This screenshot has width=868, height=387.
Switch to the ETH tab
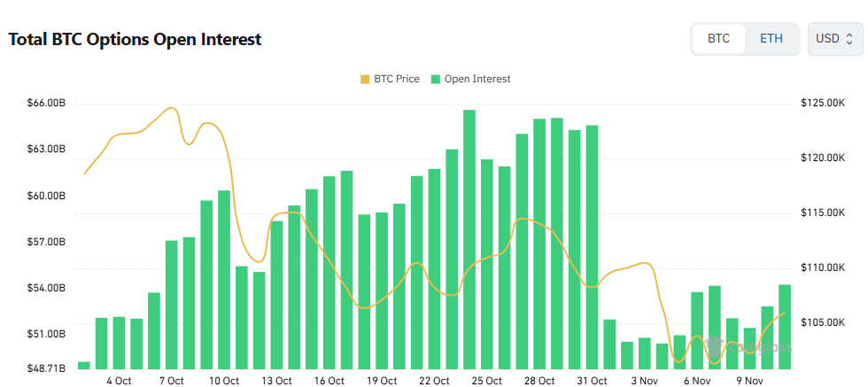coord(771,39)
